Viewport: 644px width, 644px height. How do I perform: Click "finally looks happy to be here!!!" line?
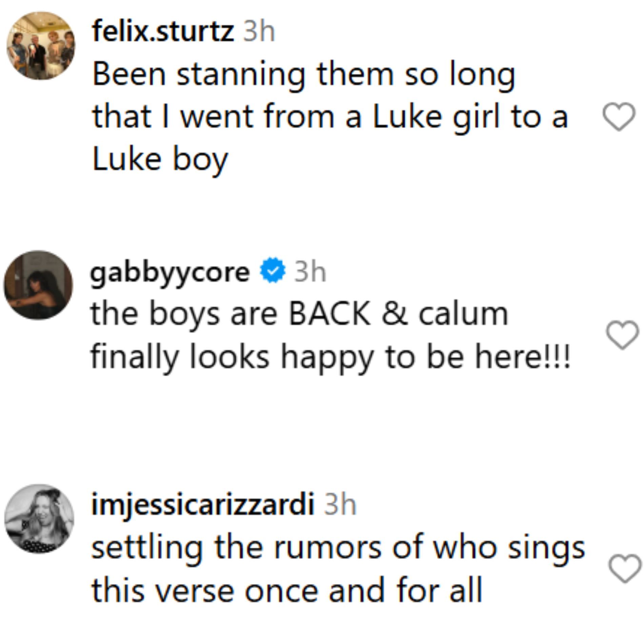330,357
